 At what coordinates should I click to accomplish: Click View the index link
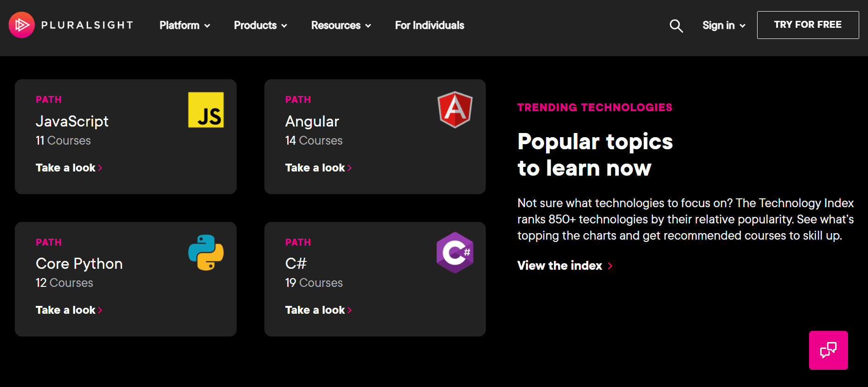point(565,266)
